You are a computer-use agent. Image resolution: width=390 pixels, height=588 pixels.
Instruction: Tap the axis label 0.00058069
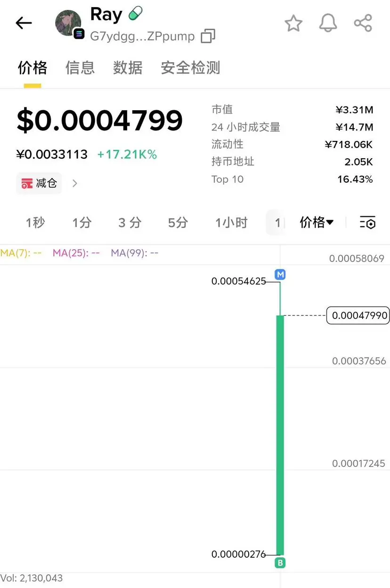pyautogui.click(x=357, y=258)
